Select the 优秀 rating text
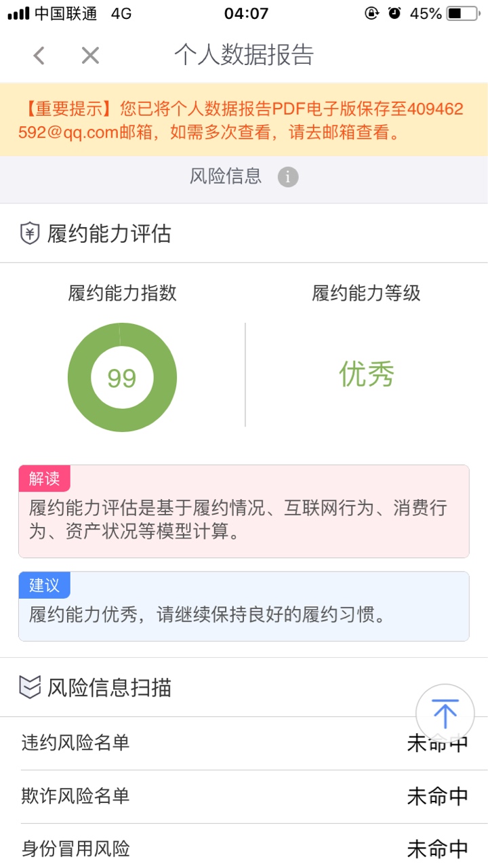The width and height of the screenshot is (488, 868). pyautogui.click(x=367, y=374)
